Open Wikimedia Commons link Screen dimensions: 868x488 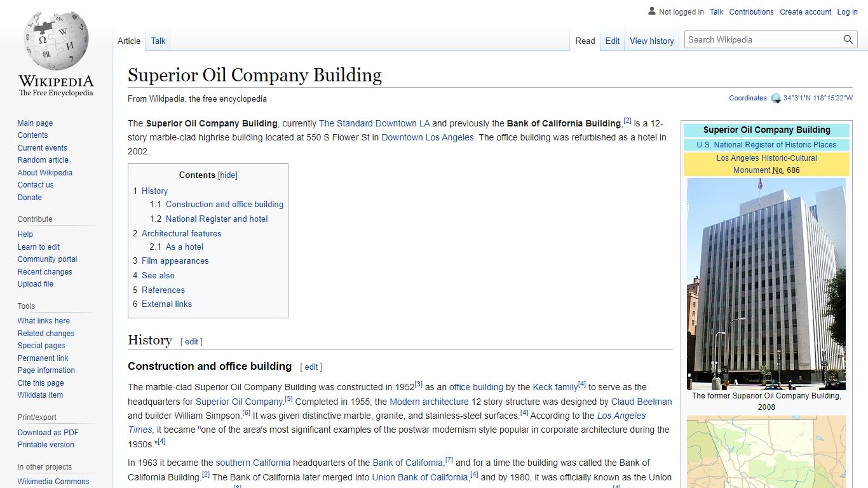pyautogui.click(x=53, y=482)
